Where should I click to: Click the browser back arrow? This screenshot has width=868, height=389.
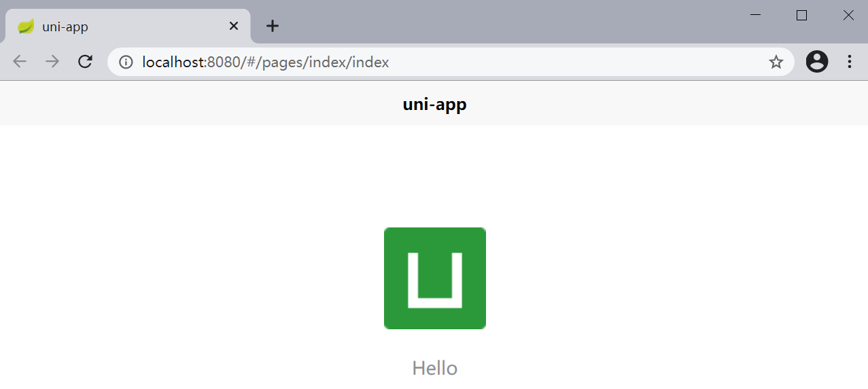point(20,62)
